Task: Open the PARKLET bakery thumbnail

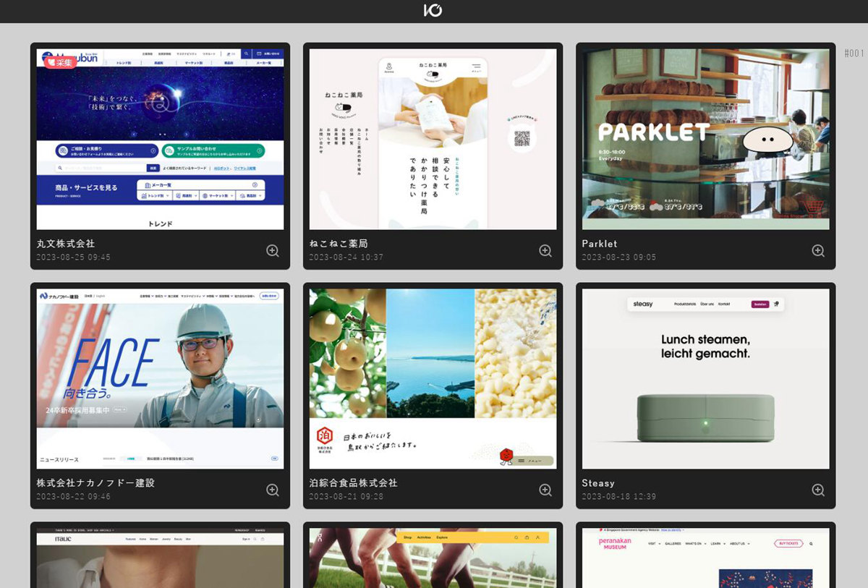Action: pyautogui.click(x=706, y=140)
